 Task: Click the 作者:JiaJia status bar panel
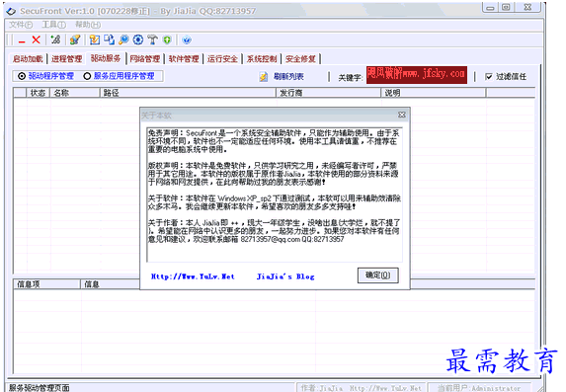(x=361, y=388)
